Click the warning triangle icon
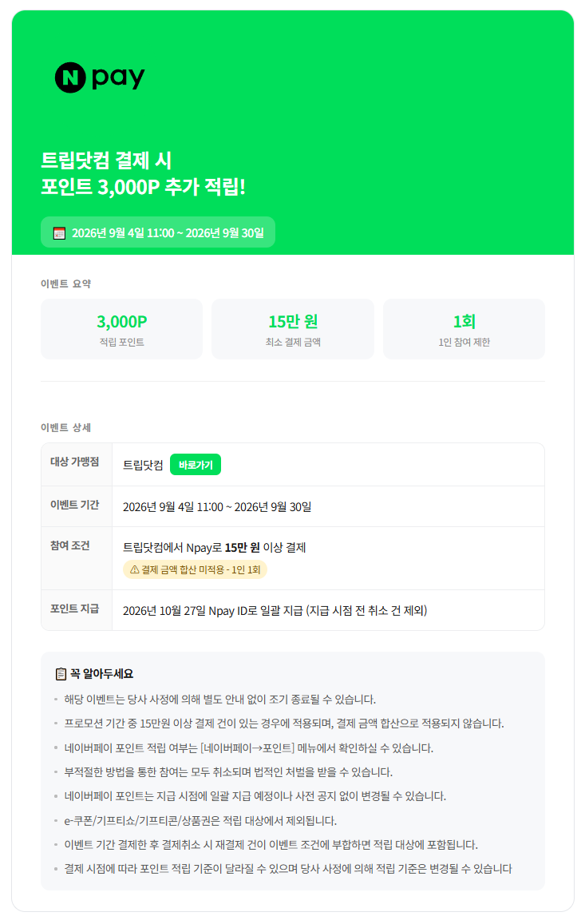Screen dimensions: 585x924 134,570
